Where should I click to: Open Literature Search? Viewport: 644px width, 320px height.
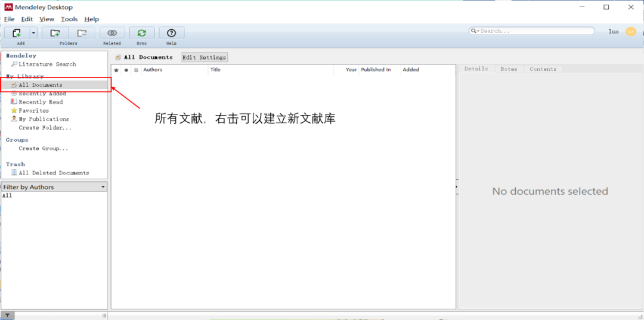[x=47, y=64]
